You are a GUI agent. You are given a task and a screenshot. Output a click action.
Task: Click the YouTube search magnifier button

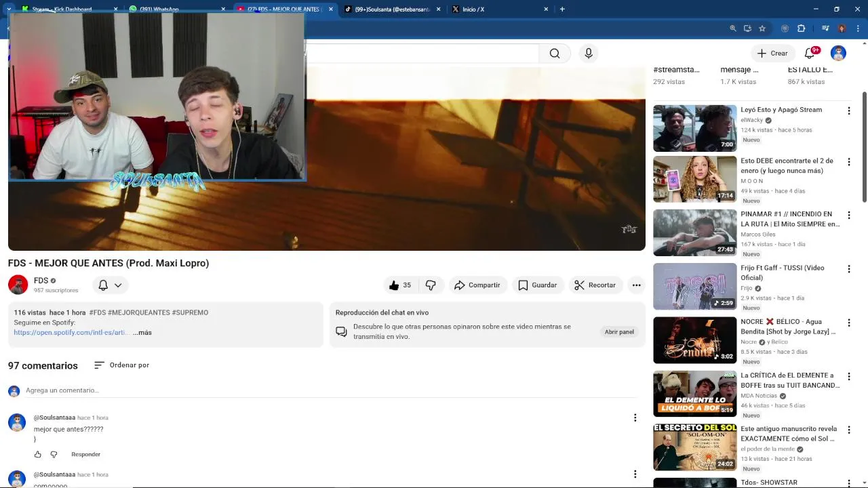(555, 54)
